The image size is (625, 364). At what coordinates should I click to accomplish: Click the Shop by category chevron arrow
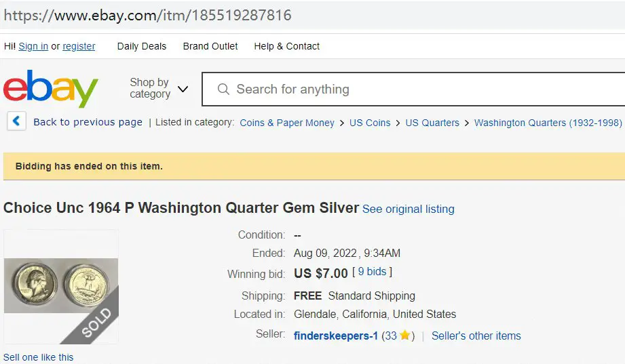coord(183,89)
